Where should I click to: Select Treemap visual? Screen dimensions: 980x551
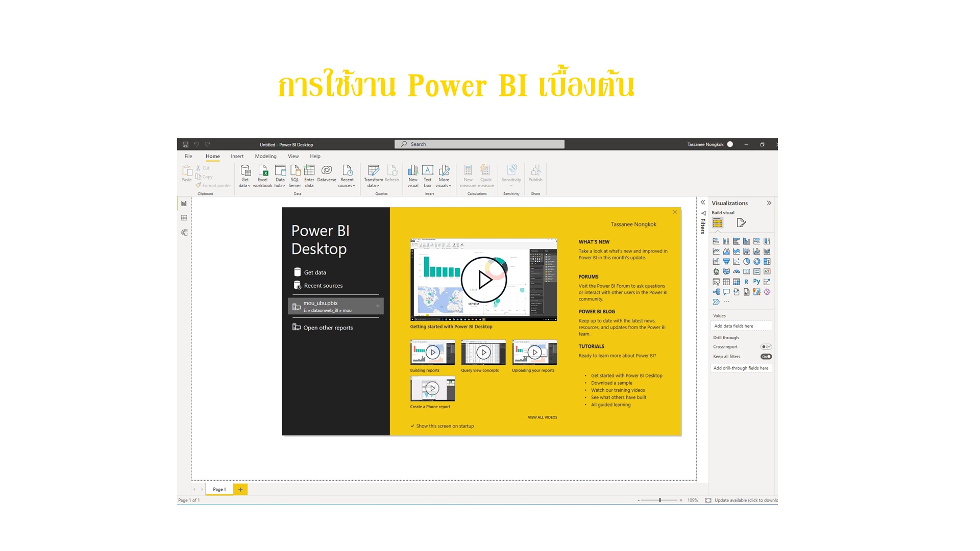767,262
